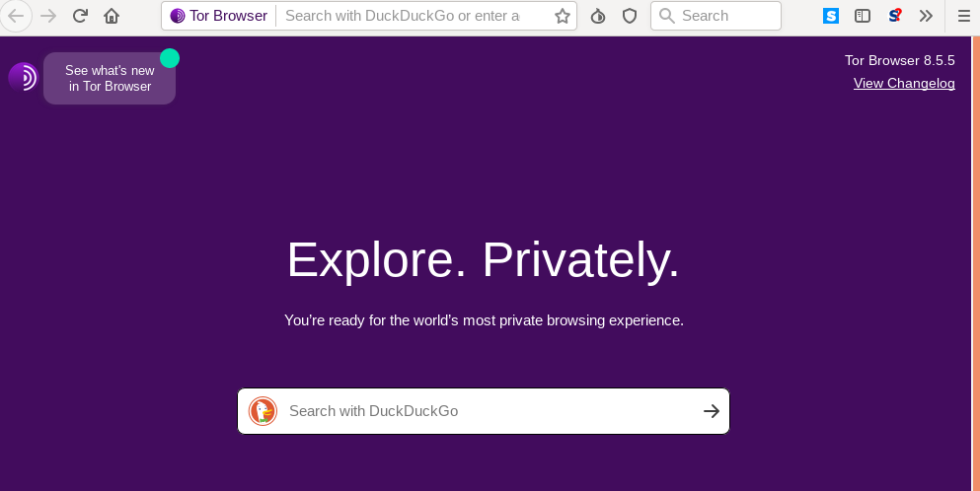Screen dimensions: 980x491
Task: Click the DuckDuckGo duck logo
Action: [263, 411]
